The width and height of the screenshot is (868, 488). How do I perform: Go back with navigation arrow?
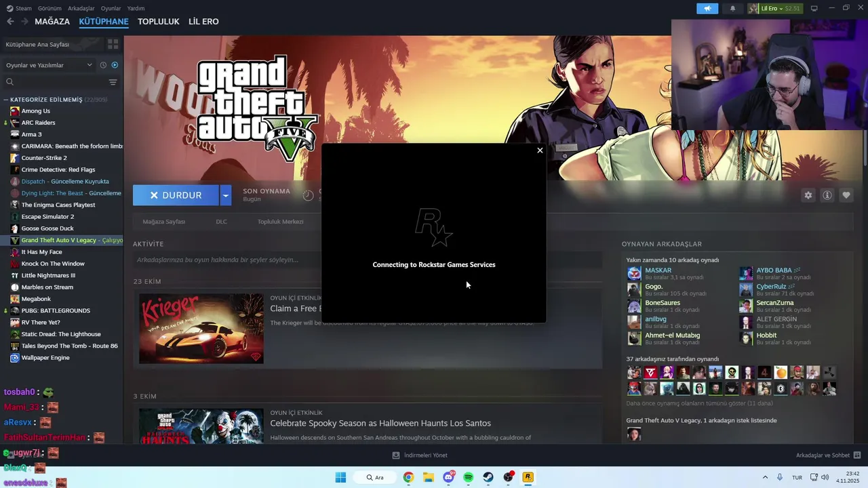pyautogui.click(x=10, y=22)
